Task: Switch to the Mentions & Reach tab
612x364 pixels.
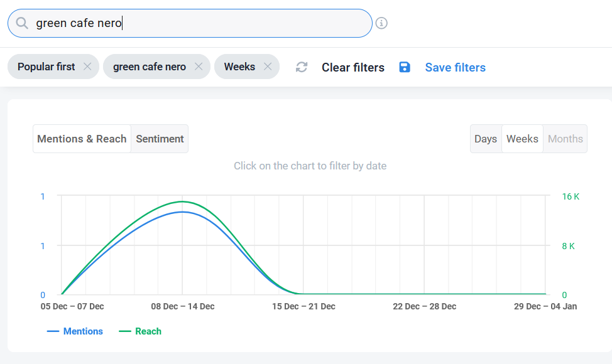Action: pyautogui.click(x=82, y=139)
